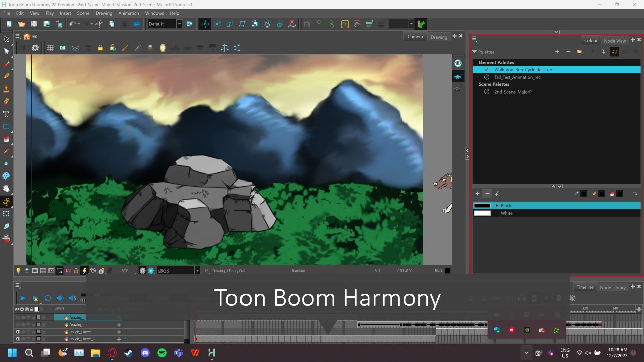The image size is (644, 362).
Task: Switch to the Node View tab
Action: pos(615,41)
